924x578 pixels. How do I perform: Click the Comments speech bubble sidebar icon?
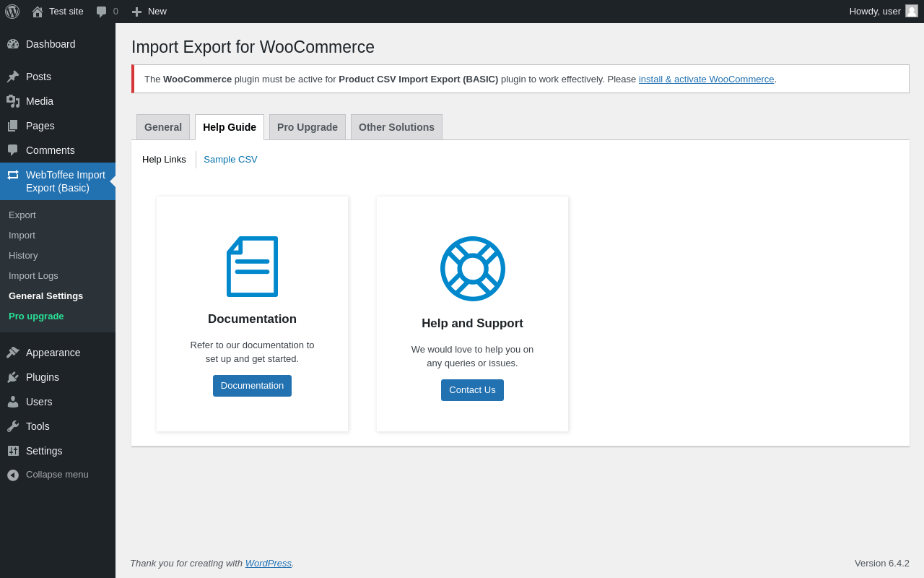[13, 150]
